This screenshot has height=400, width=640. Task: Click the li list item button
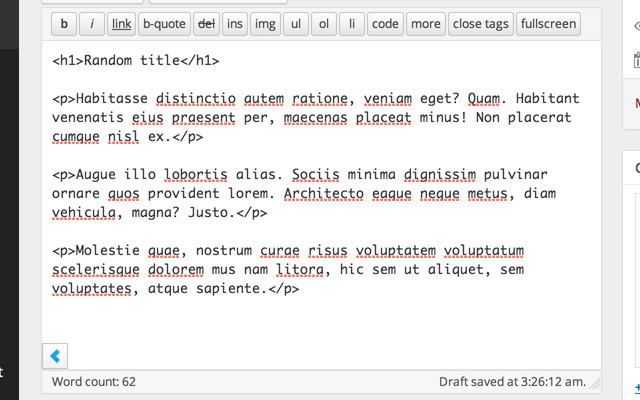351,24
